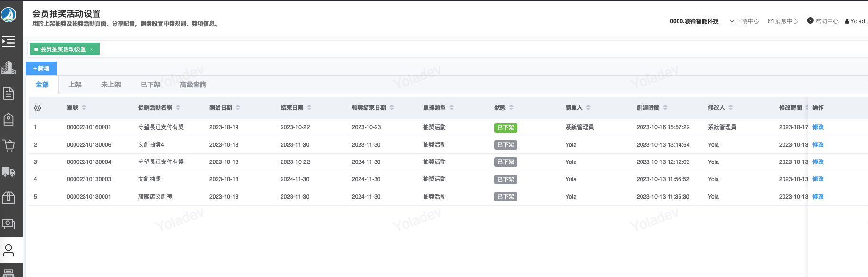
Task: Click order number 00002310130004
Action: coord(89,162)
